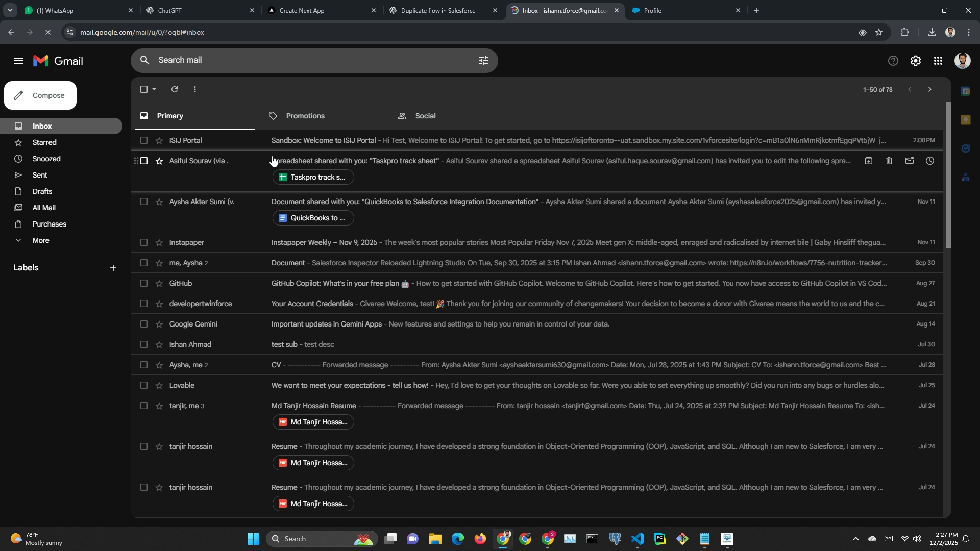Switch to the Promotions tab
The height and width of the screenshot is (551, 980).
pyautogui.click(x=305, y=116)
